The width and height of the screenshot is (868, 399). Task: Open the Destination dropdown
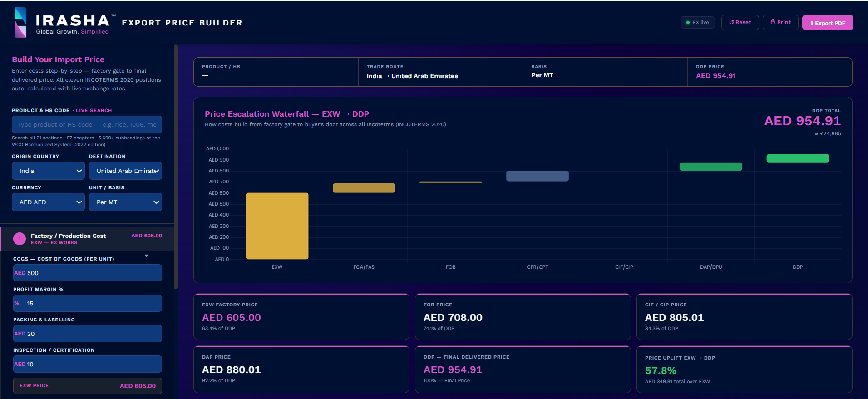click(x=125, y=171)
